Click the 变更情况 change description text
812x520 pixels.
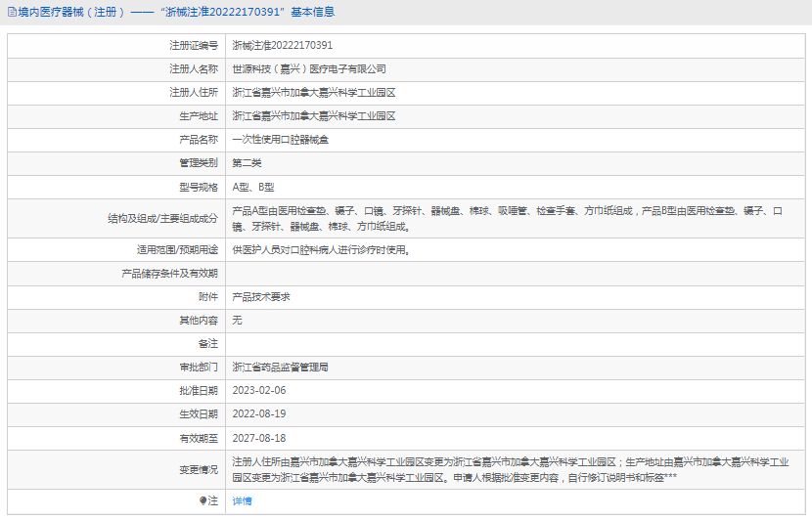click(x=510, y=470)
